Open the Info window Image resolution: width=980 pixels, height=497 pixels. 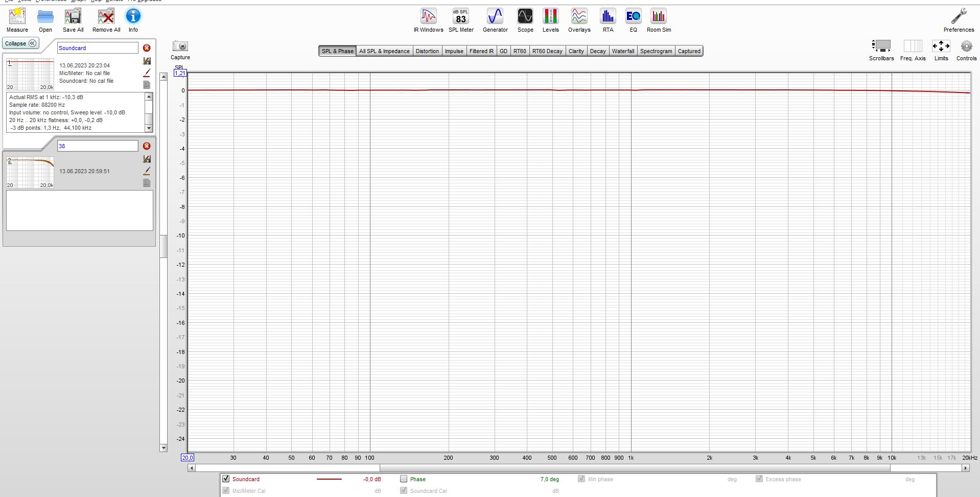[133, 20]
